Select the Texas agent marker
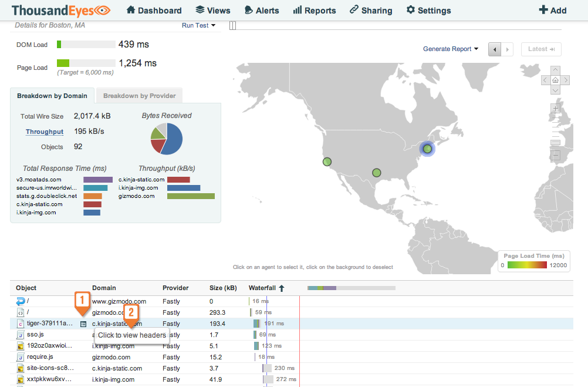Screen dimensions: 588x387 tap(377, 173)
